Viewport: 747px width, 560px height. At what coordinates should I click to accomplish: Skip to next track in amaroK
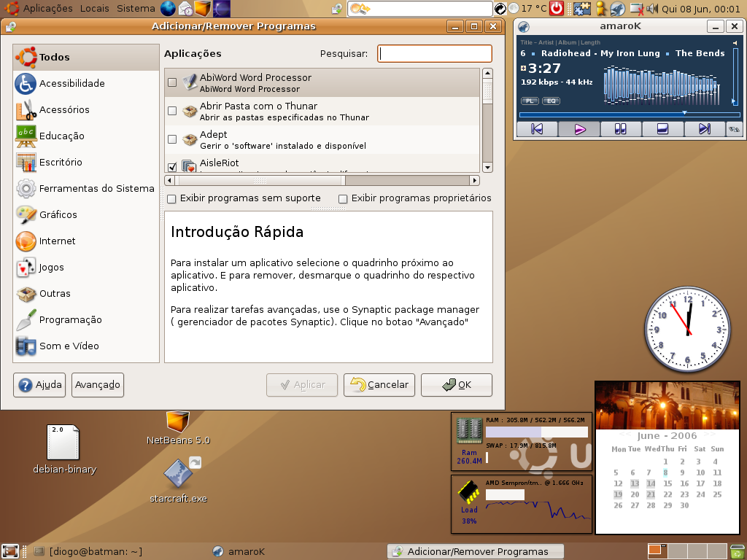[x=705, y=129]
